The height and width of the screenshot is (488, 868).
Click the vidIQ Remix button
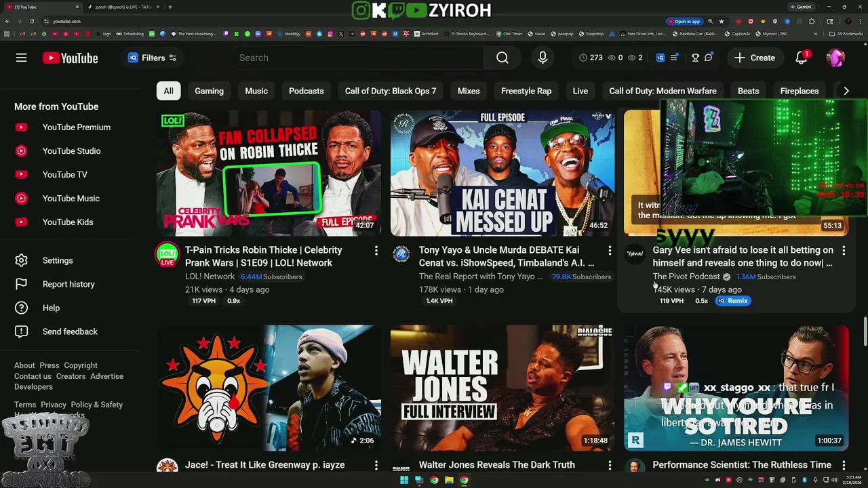pos(733,301)
